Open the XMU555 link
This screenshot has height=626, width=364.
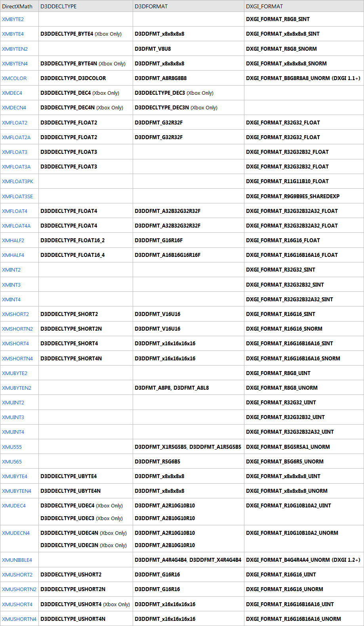(x=12, y=447)
